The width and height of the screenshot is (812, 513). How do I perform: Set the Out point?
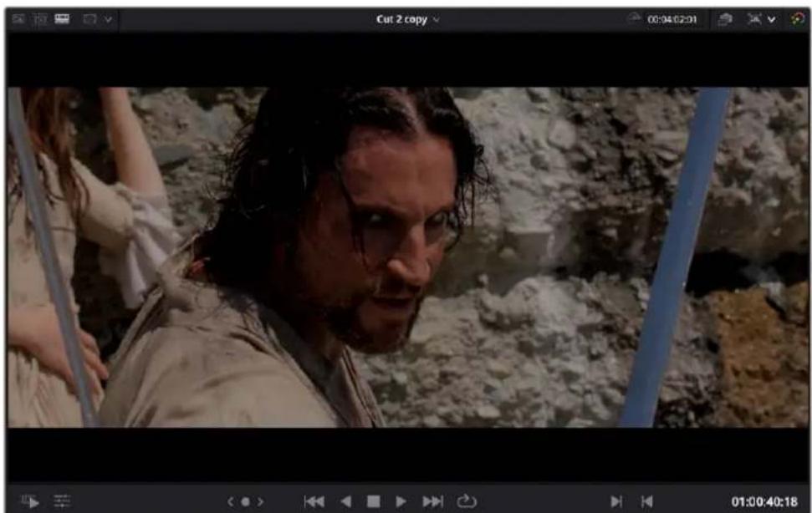pos(646,501)
